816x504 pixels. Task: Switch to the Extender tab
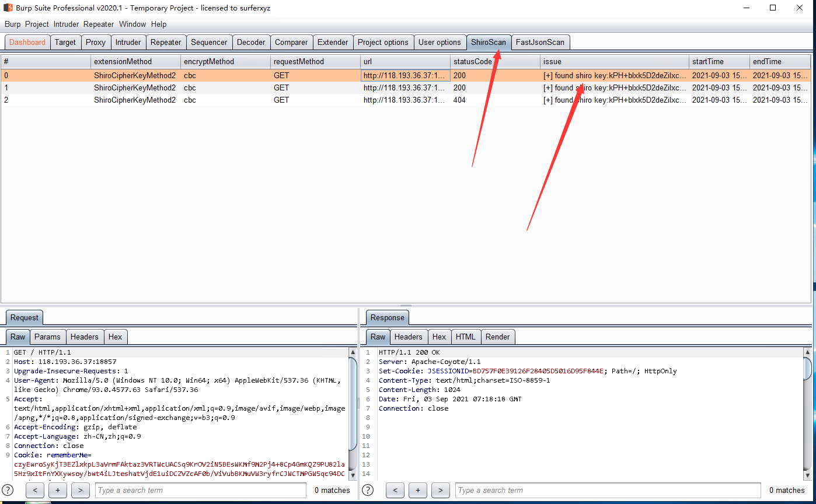[333, 42]
